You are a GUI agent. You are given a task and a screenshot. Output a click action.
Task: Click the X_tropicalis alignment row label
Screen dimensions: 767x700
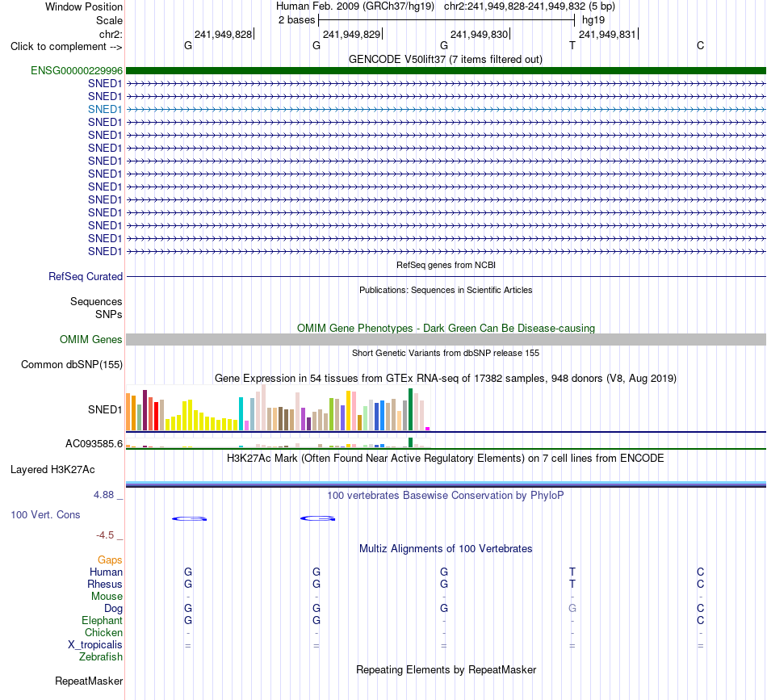[95, 645]
